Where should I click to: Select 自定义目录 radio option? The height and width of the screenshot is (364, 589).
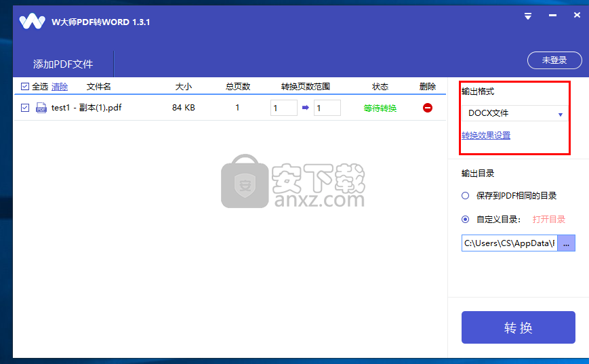(x=465, y=220)
